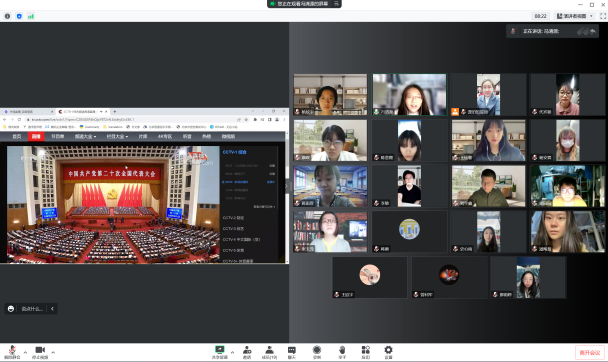Open the apps grid icon
The height and width of the screenshot is (362, 608).
point(366,352)
